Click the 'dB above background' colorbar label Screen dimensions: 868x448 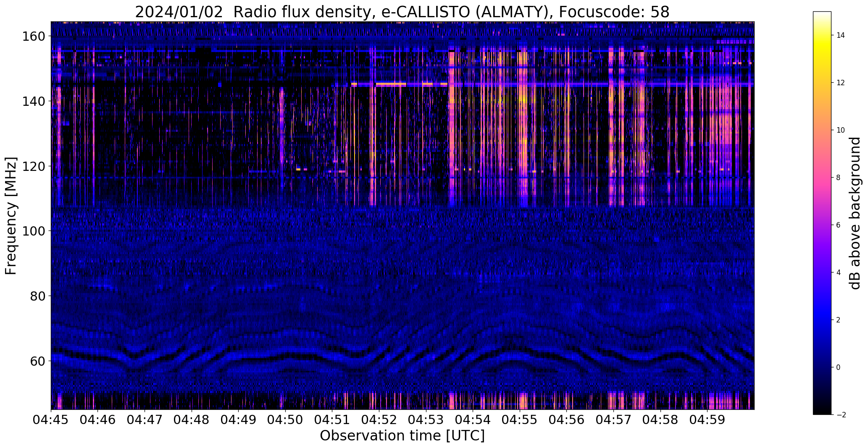coord(855,213)
